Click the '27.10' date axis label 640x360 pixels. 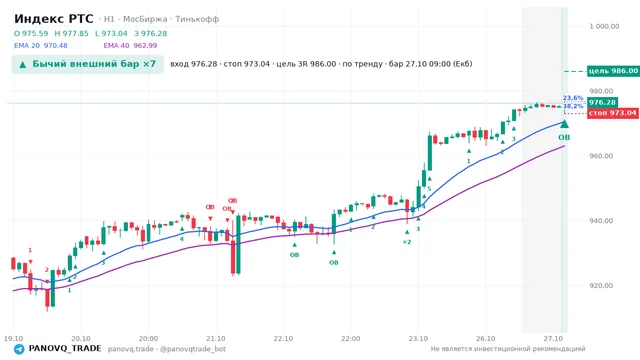[x=553, y=339]
